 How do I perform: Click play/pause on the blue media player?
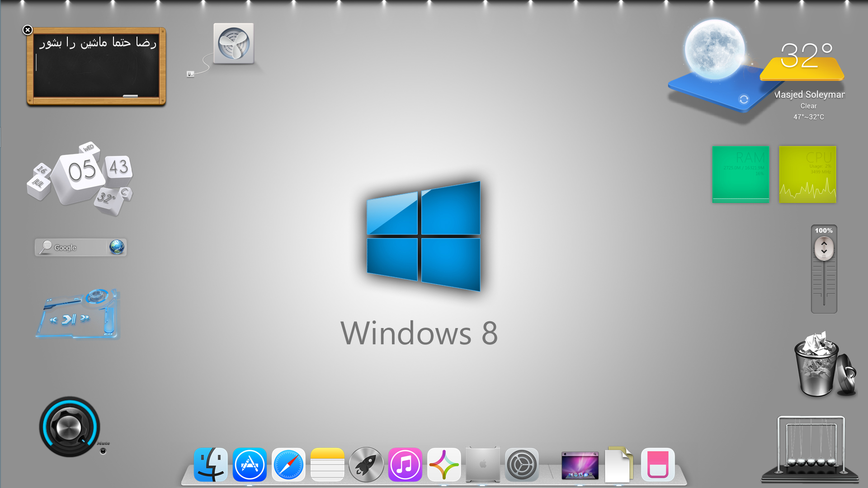pyautogui.click(x=69, y=319)
